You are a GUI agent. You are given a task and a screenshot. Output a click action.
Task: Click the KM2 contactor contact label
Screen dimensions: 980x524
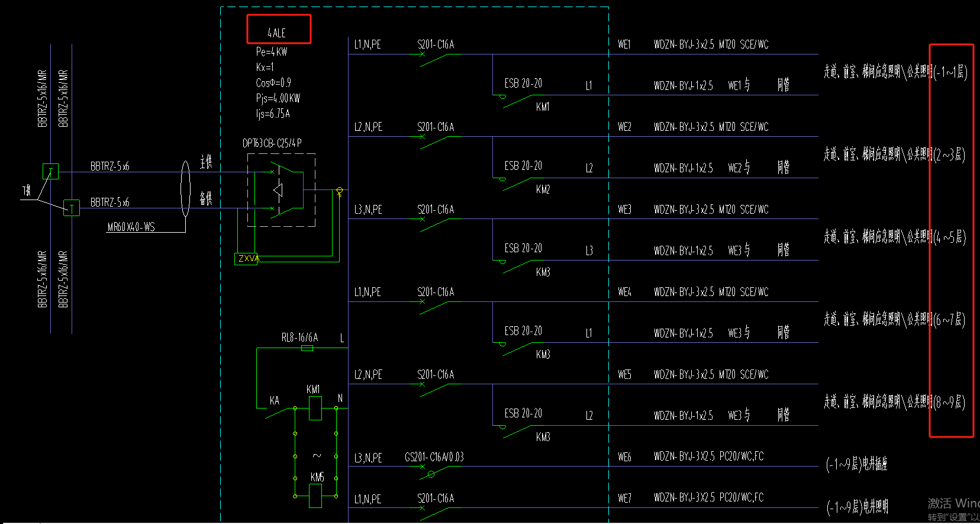coord(543,189)
